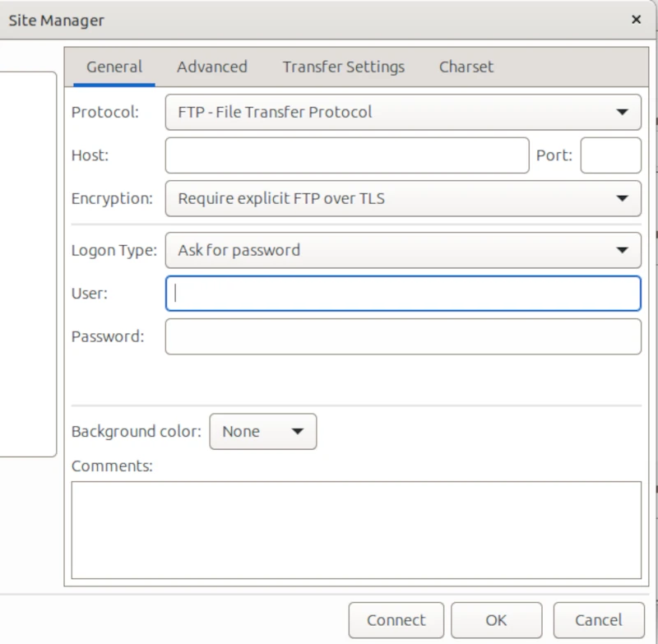Image resolution: width=658 pixels, height=644 pixels.
Task: Click the empty site list pane on left
Action: pos(27,263)
